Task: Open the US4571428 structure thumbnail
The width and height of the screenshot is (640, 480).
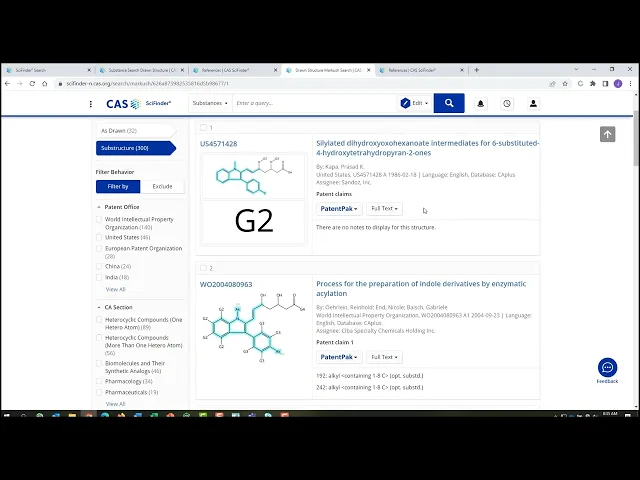Action: (253, 176)
